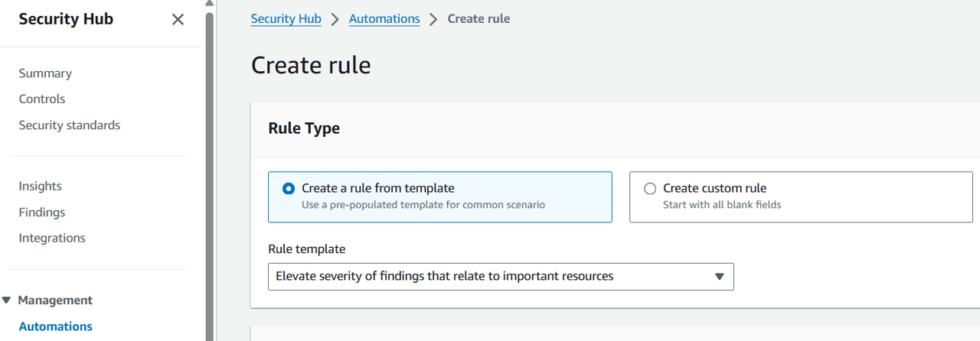Viewport: 980px width, 341px height.
Task: Open the Integrations page
Action: click(x=52, y=239)
